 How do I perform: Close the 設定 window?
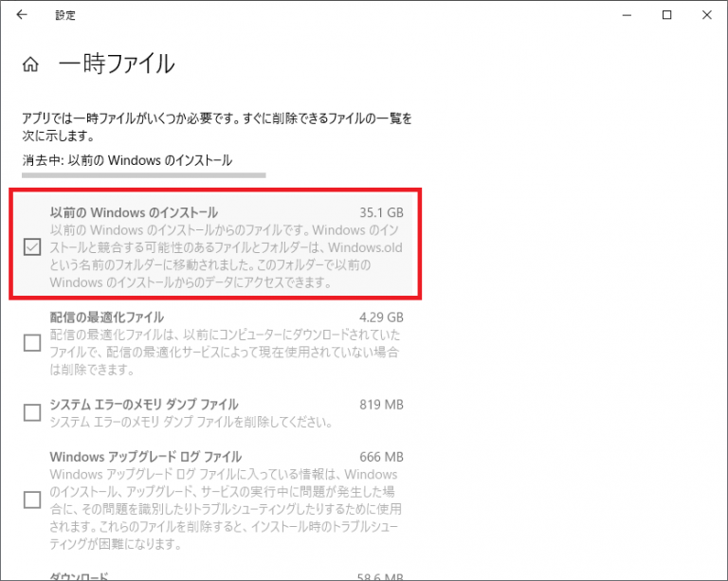click(709, 15)
